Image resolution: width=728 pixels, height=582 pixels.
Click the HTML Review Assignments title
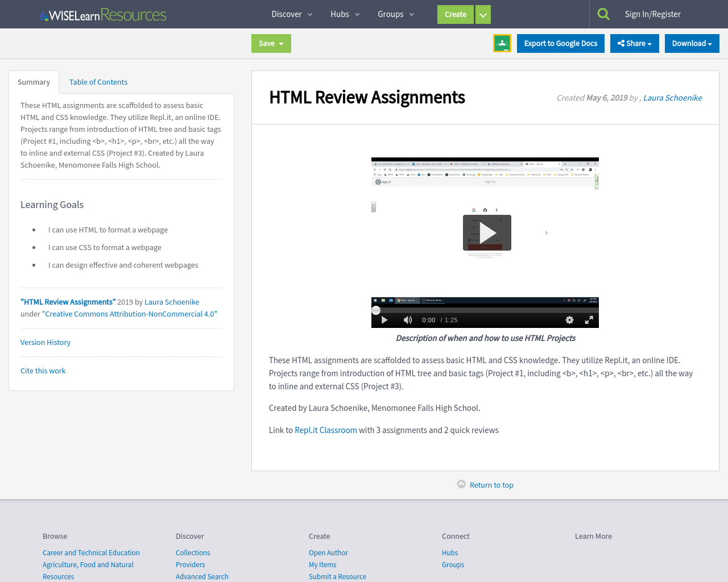367,98
